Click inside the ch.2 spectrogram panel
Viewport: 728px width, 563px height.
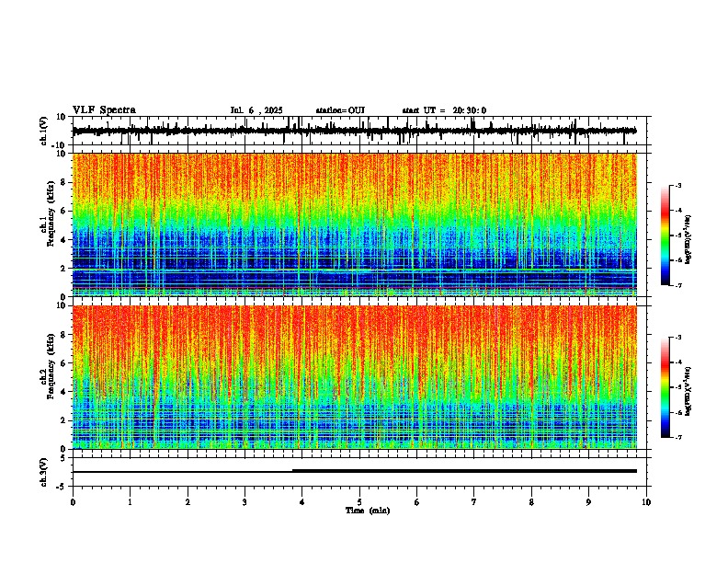click(x=355, y=377)
